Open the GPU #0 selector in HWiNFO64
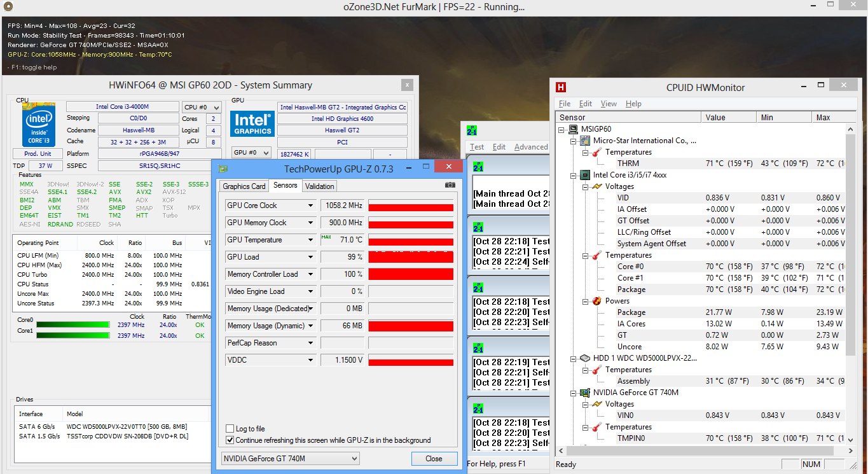This screenshot has width=868, height=474. tap(251, 153)
